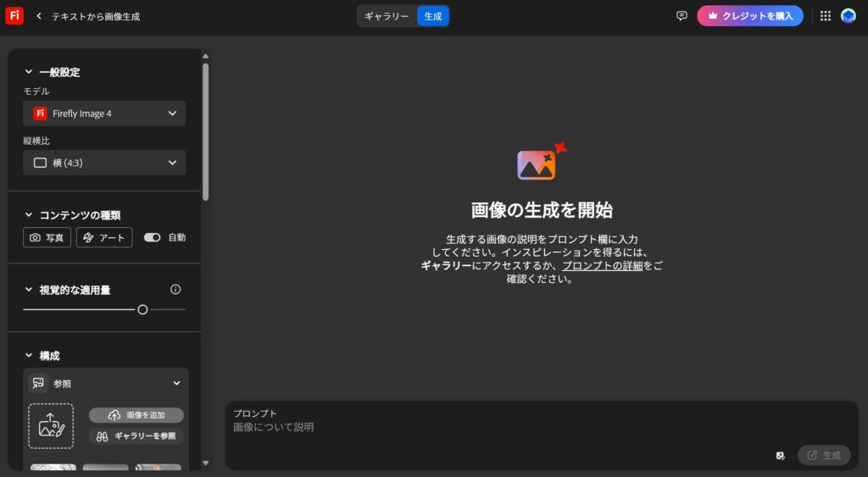868x477 pixels.
Task: Click the 画像を追加 button
Action: [136, 415]
